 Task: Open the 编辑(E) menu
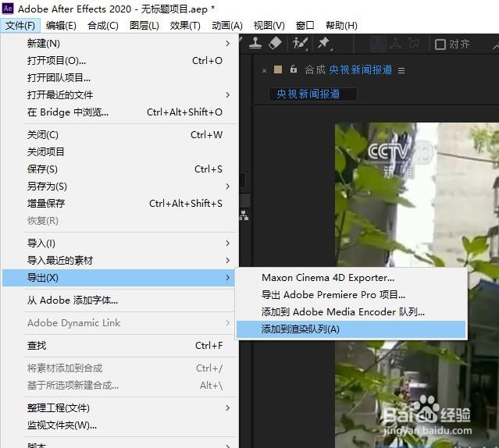tap(61, 26)
